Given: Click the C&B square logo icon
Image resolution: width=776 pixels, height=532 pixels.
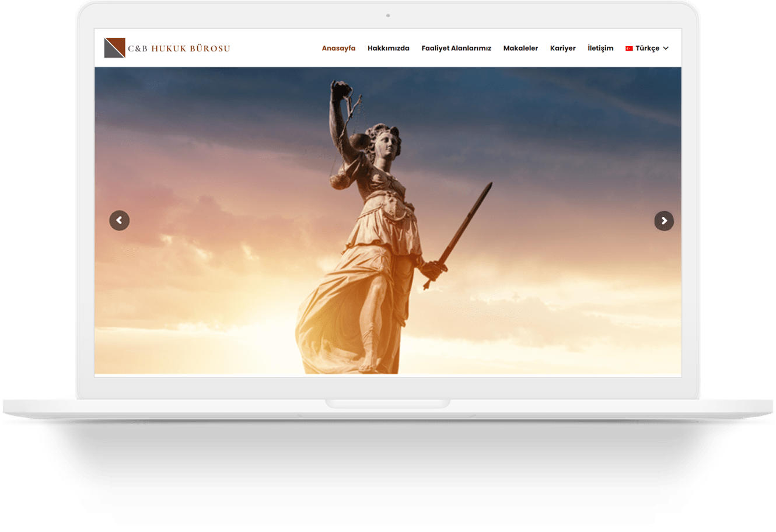Looking at the screenshot, I should [x=114, y=48].
